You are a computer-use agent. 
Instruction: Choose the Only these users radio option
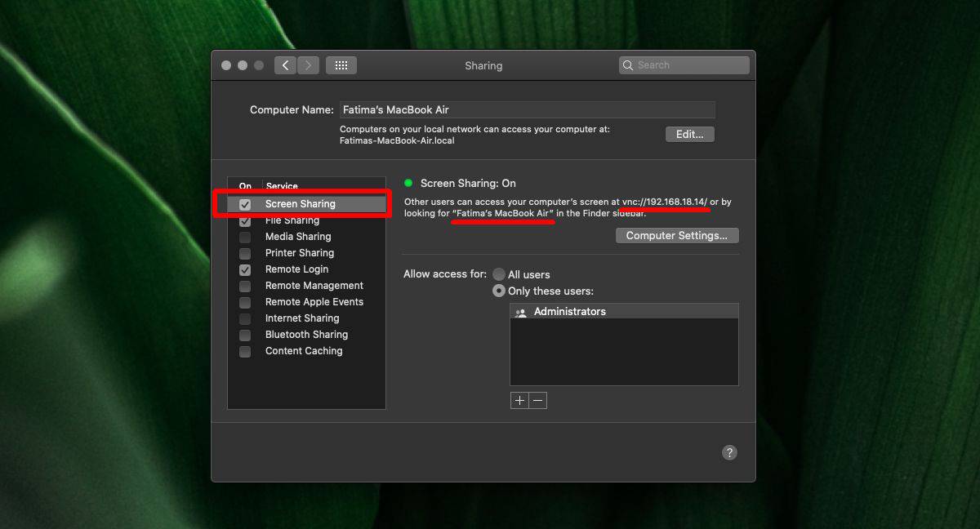click(499, 291)
